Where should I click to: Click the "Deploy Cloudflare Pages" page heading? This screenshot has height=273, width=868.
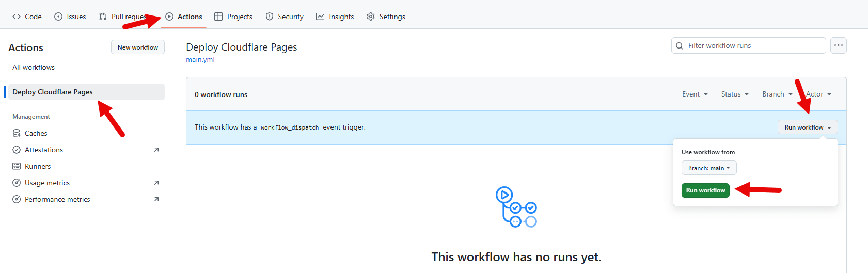[x=242, y=47]
